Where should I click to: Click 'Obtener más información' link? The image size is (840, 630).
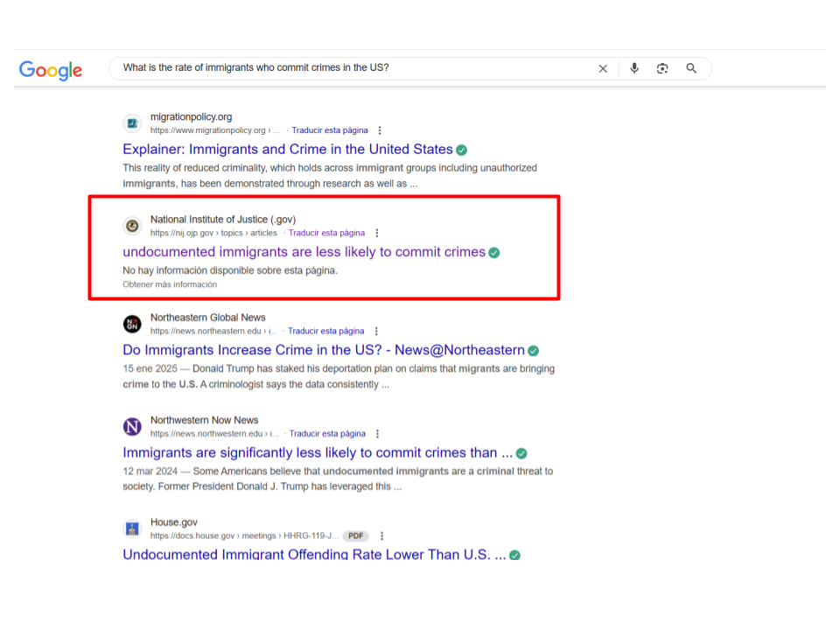(x=170, y=284)
